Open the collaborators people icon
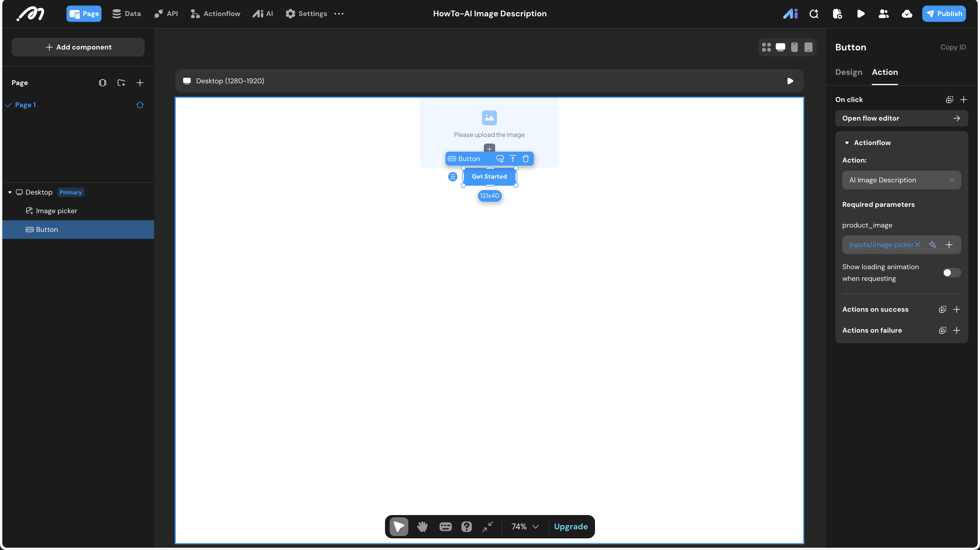The image size is (980, 550). (883, 14)
